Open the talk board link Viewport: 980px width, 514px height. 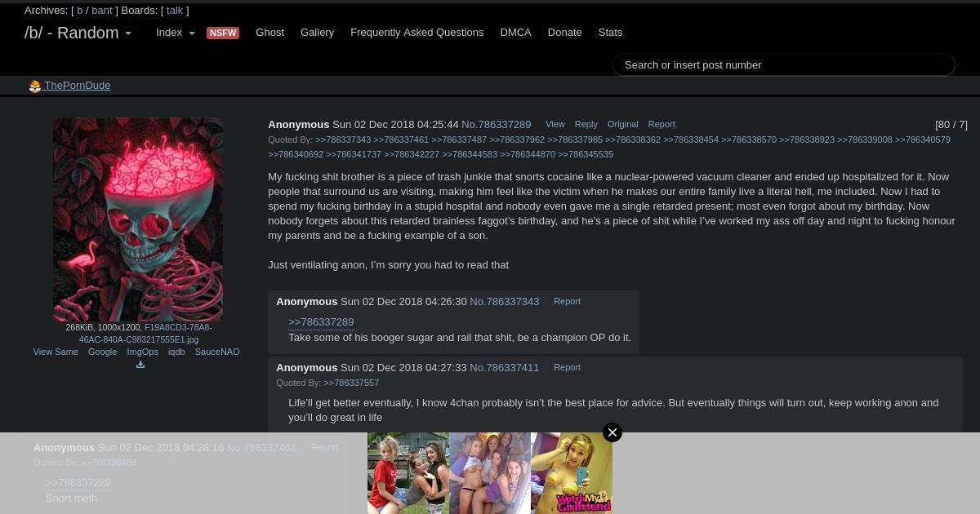click(x=175, y=11)
